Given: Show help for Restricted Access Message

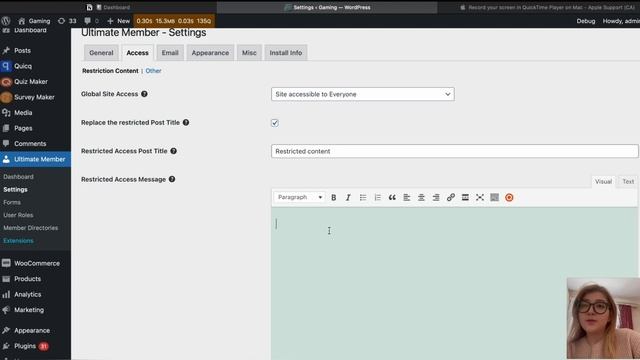Looking at the screenshot, I should point(172,179).
